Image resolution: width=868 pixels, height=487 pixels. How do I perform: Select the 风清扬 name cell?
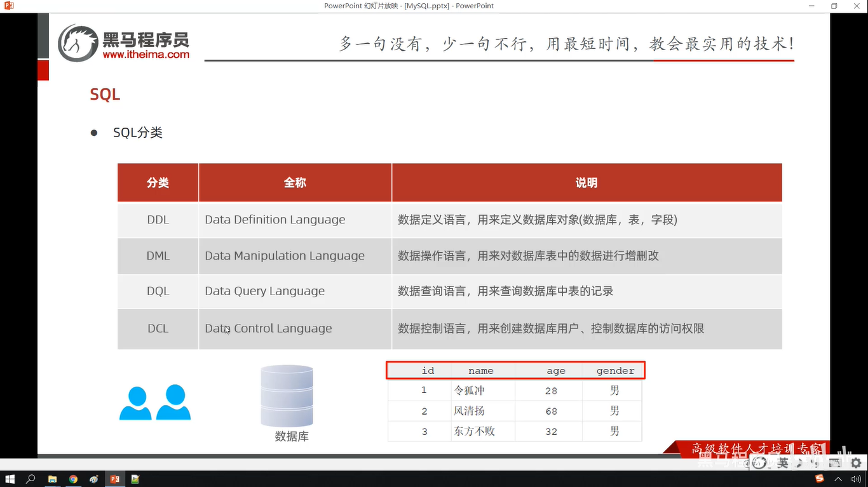tap(483, 411)
